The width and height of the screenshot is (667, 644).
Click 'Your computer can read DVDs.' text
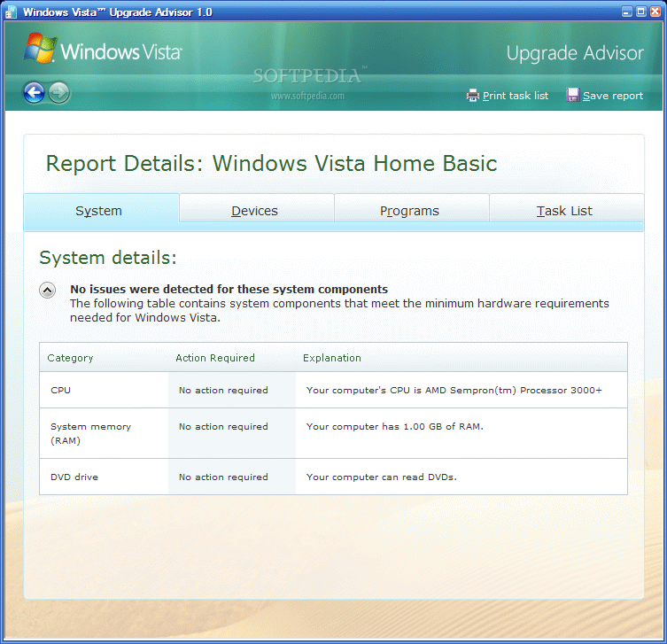click(x=381, y=477)
